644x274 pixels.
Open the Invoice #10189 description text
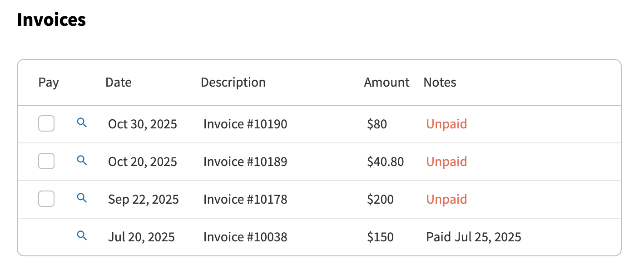(245, 161)
